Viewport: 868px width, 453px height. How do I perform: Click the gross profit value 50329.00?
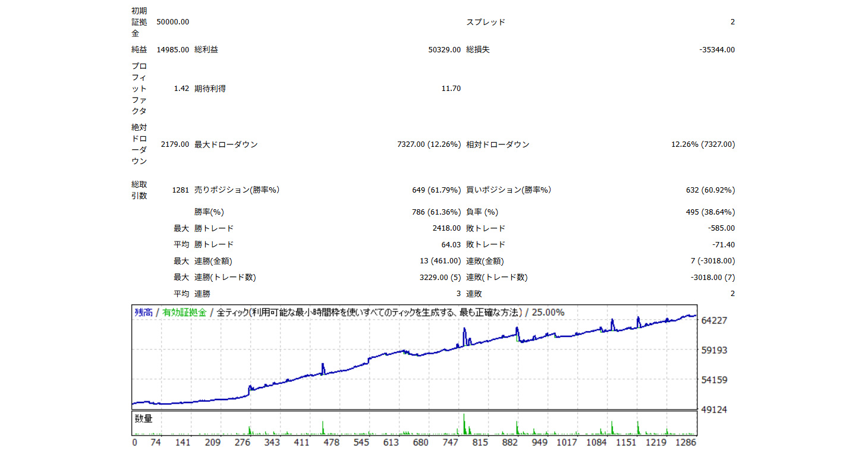444,50
